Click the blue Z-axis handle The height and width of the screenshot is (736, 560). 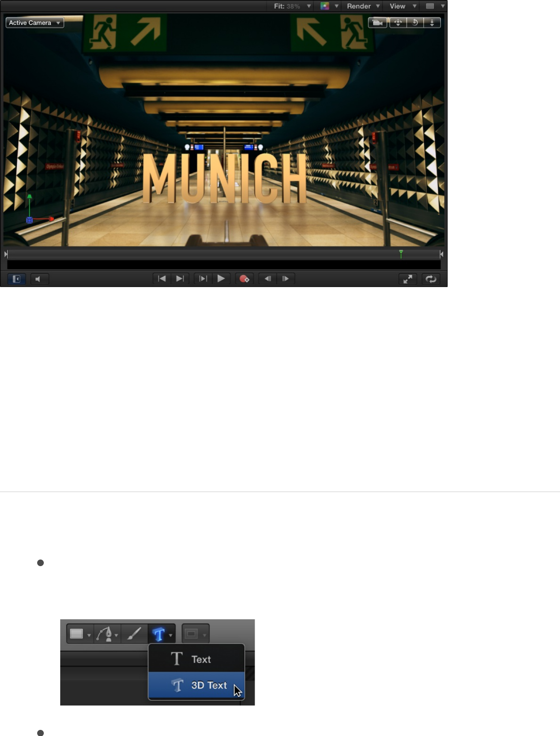point(29,220)
